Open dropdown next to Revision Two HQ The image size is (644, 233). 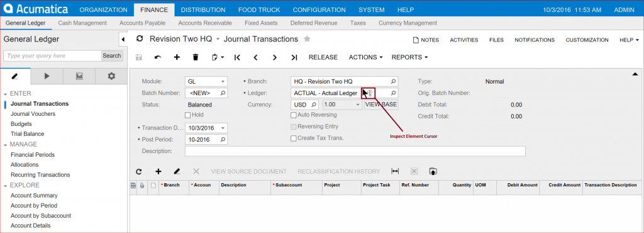click(218, 40)
